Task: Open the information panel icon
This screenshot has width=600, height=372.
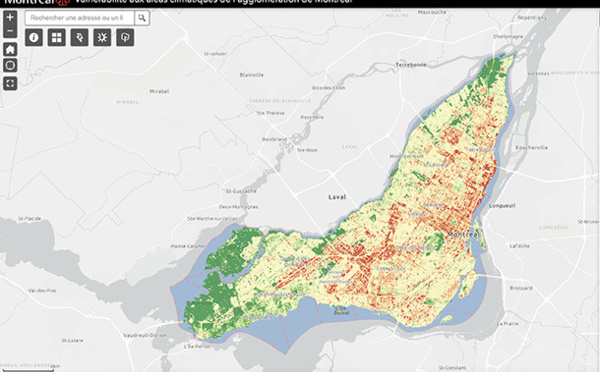Action: pyautogui.click(x=34, y=38)
